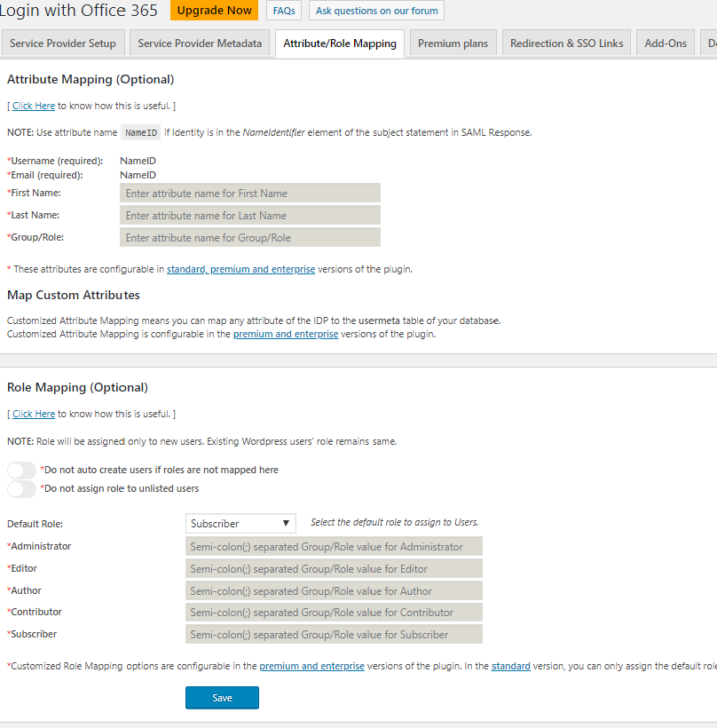This screenshot has width=717, height=728.
Task: Go to Redirection & SSO Links tab
Action: (565, 42)
